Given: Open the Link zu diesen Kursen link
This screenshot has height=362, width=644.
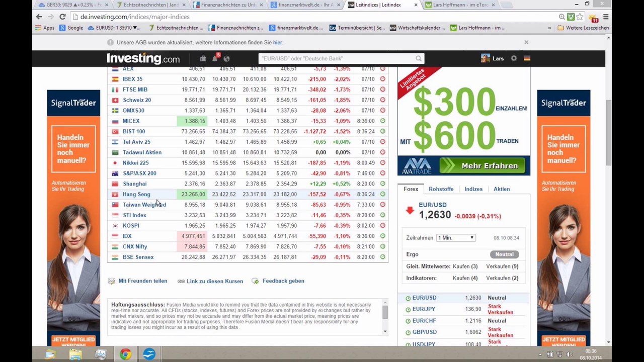Looking at the screenshot, I should pos(215,281).
